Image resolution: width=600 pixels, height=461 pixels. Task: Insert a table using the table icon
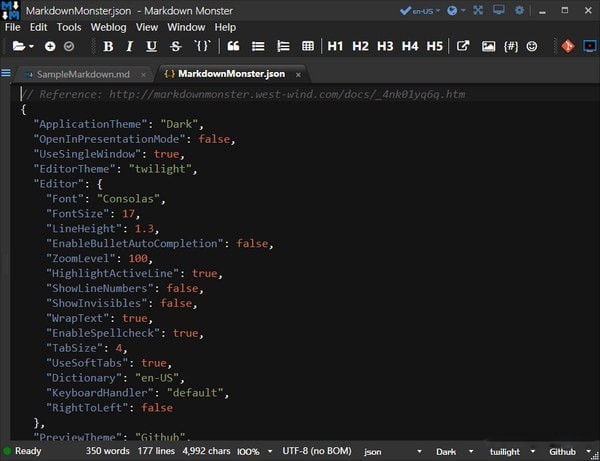(x=307, y=46)
